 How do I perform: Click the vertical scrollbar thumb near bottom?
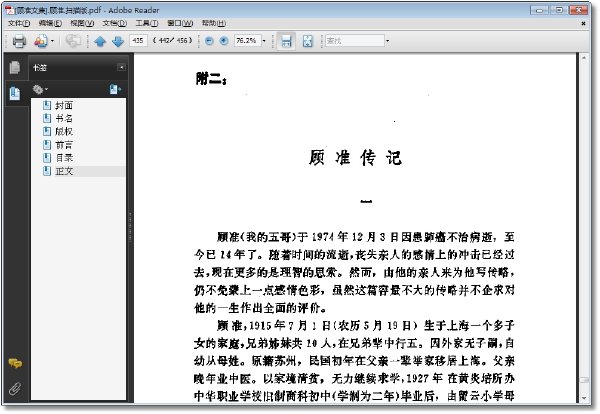(x=584, y=381)
